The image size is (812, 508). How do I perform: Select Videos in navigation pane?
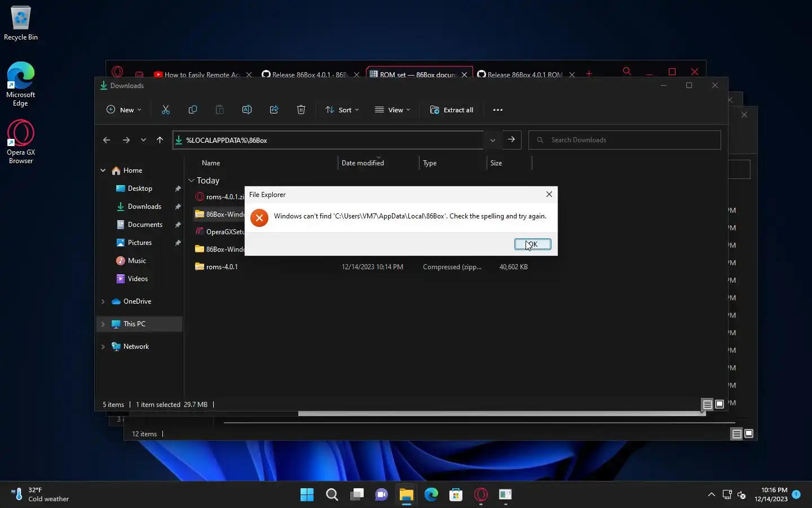coord(138,279)
